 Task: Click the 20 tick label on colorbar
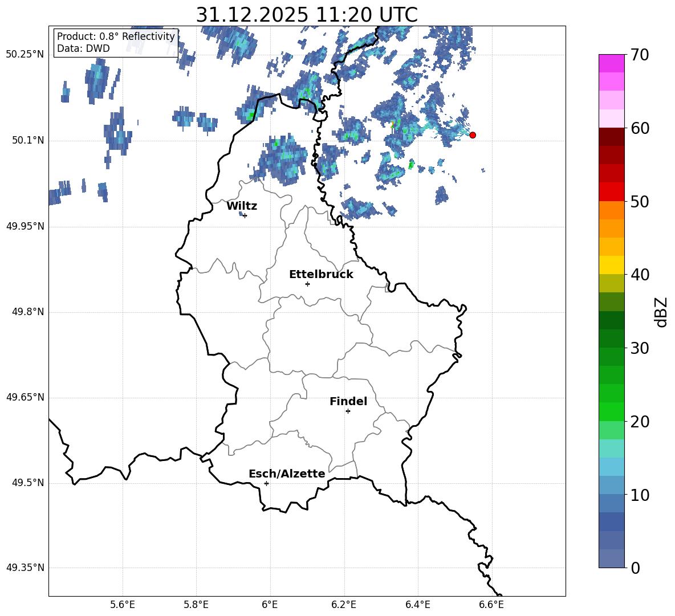(640, 421)
